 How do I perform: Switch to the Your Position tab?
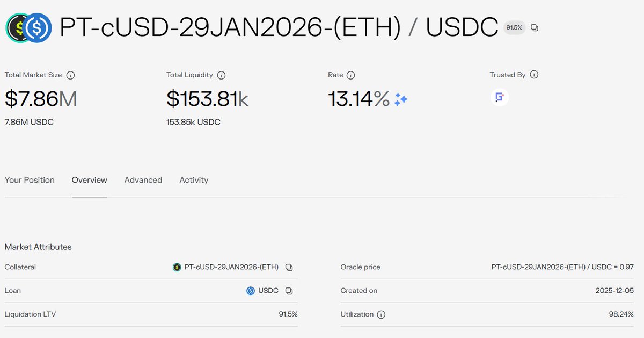click(30, 180)
